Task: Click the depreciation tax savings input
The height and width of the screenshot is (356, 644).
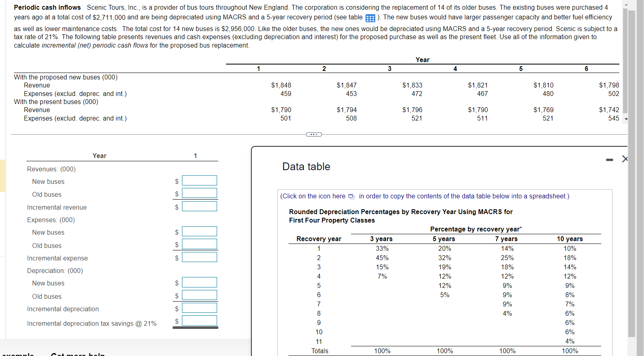Action: 199,321
